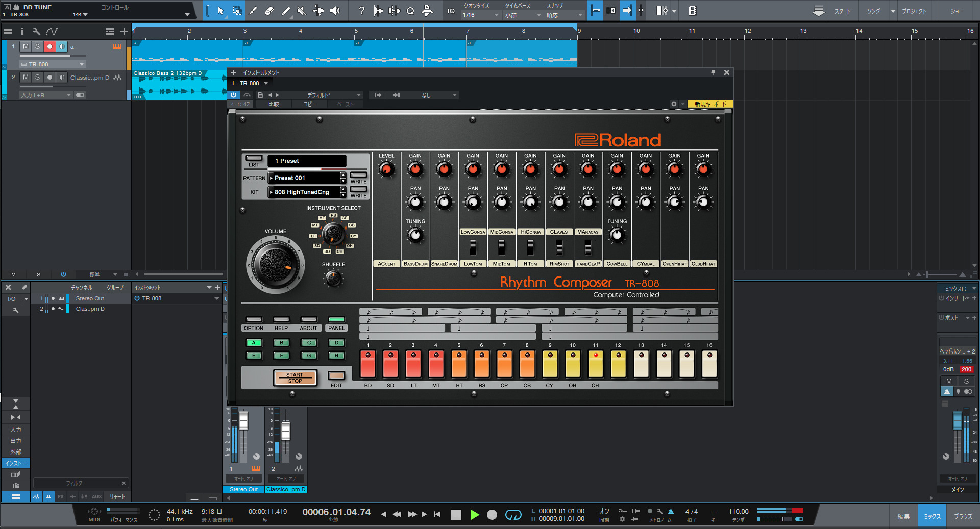Mute TR-808 track 1
The width and height of the screenshot is (980, 529).
(x=26, y=47)
